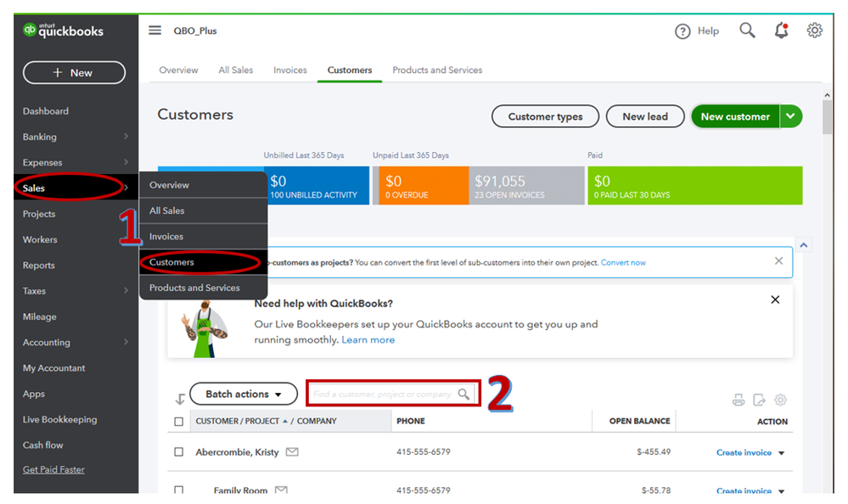
Task: Click the QuickBooks logo
Action: [x=63, y=31]
